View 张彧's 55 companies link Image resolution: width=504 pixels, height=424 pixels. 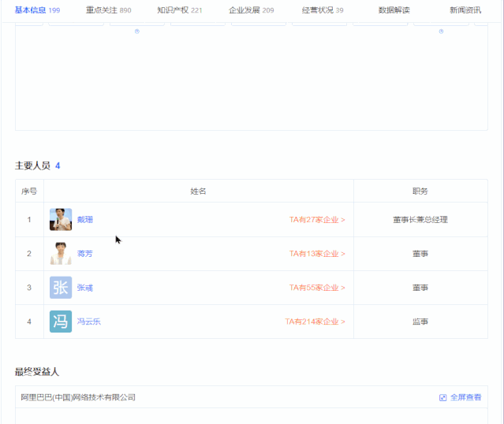pyautogui.click(x=317, y=288)
